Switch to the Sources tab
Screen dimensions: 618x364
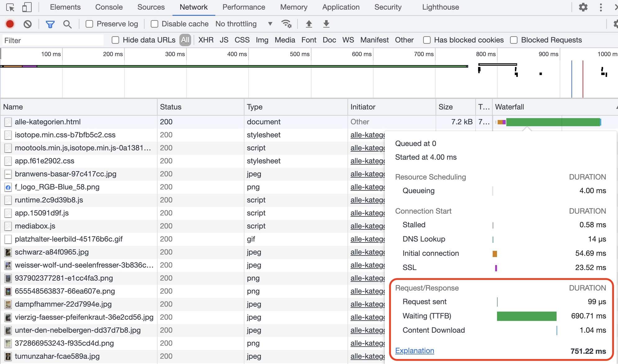pos(151,7)
